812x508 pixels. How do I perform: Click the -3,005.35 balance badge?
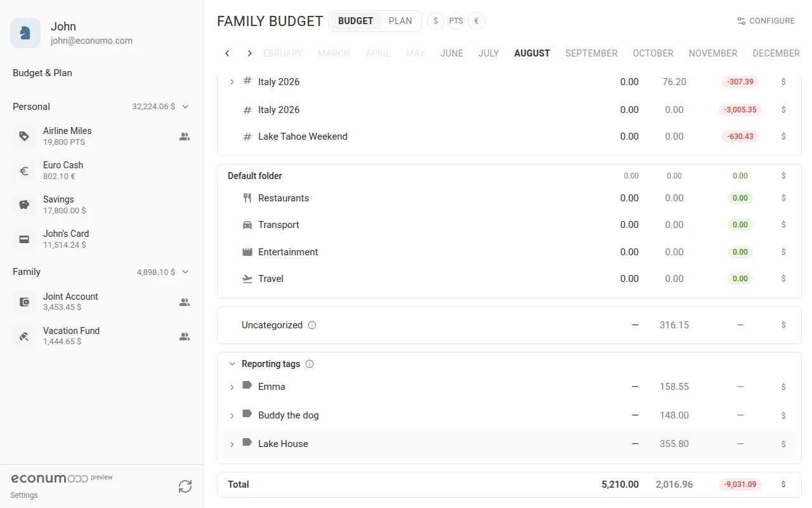(740, 110)
